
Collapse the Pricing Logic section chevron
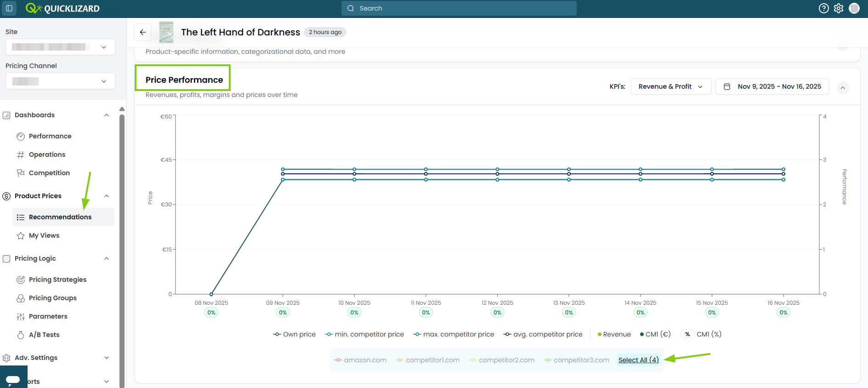pos(107,258)
